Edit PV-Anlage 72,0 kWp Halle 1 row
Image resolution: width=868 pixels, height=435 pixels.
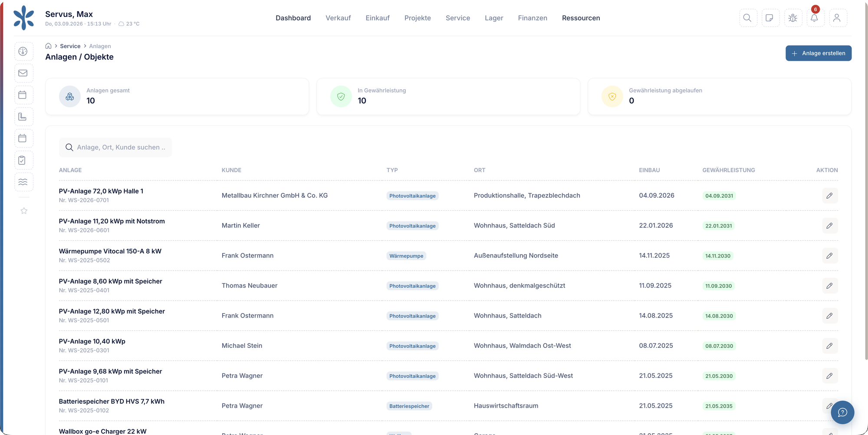(x=829, y=196)
